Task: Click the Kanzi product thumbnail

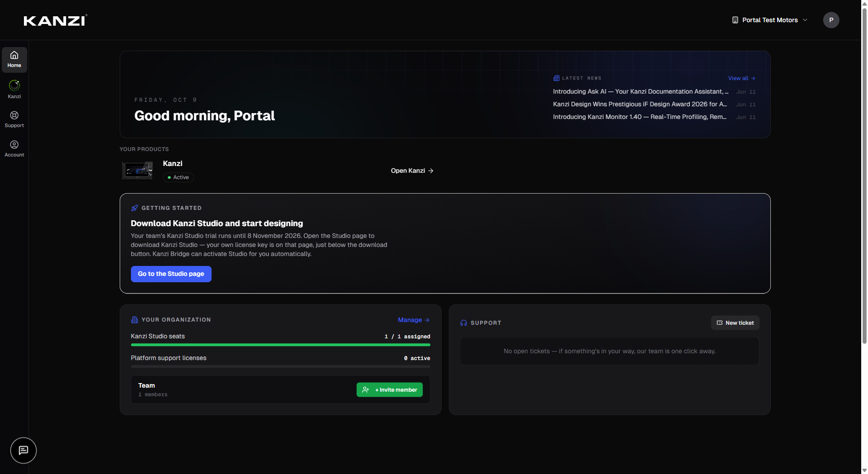Action: pyautogui.click(x=137, y=171)
